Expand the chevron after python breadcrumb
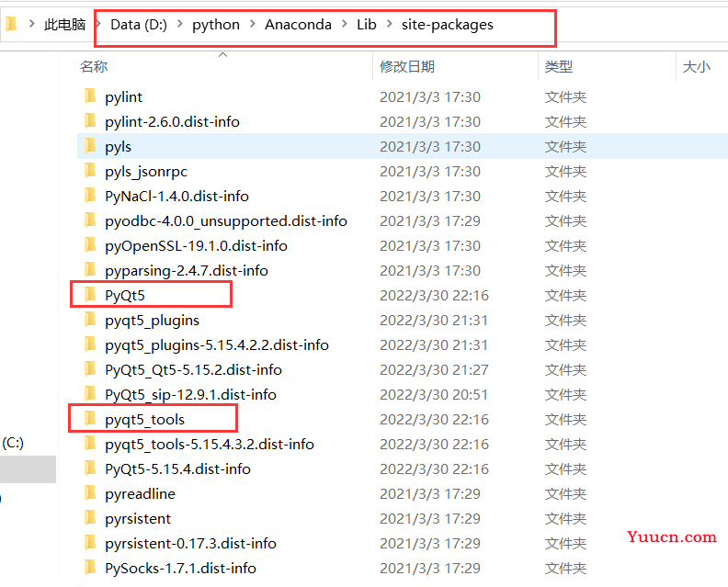The width and height of the screenshot is (728, 587). (253, 24)
